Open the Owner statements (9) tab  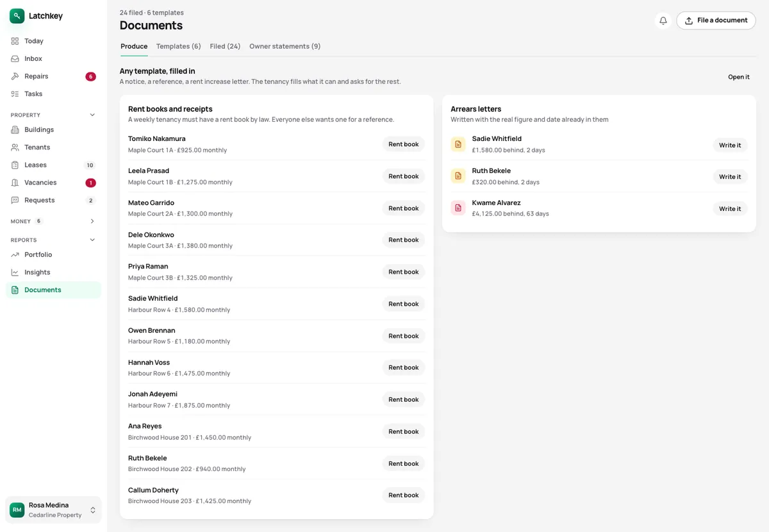coord(285,47)
